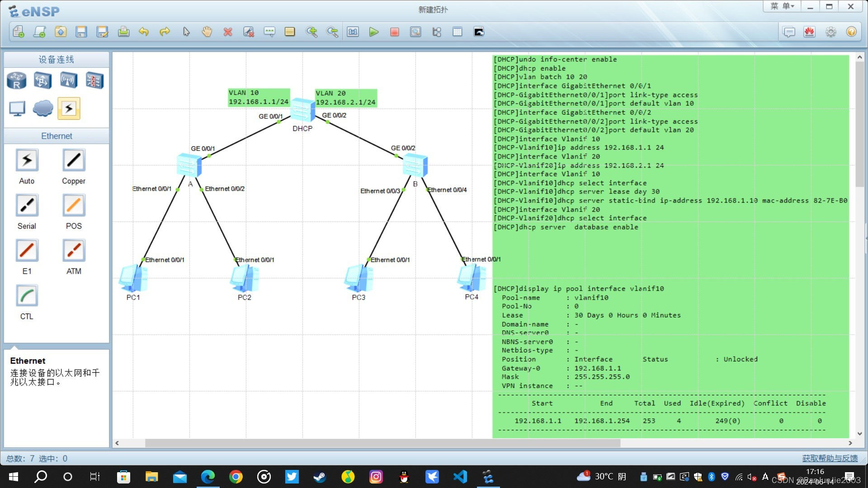Activate the hand pan tool

(207, 32)
